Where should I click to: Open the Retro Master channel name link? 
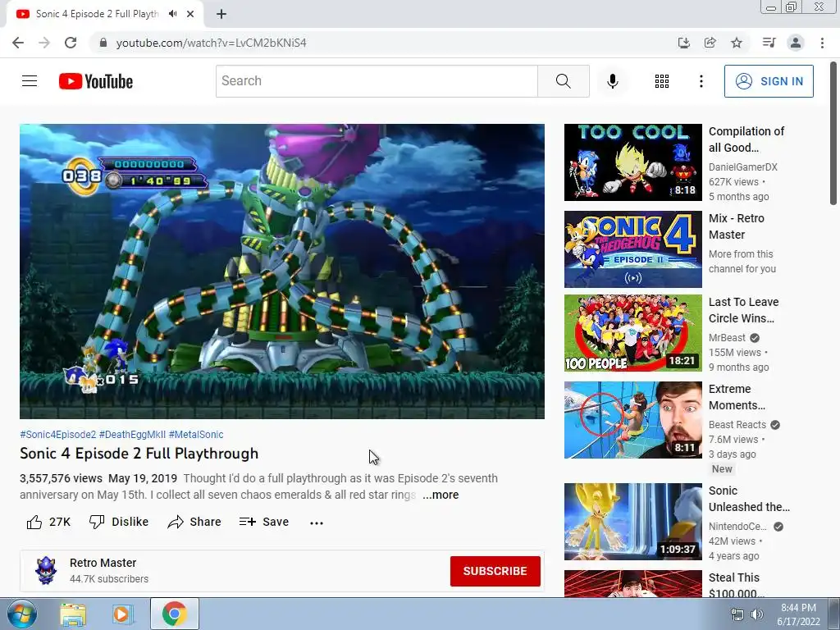point(103,563)
